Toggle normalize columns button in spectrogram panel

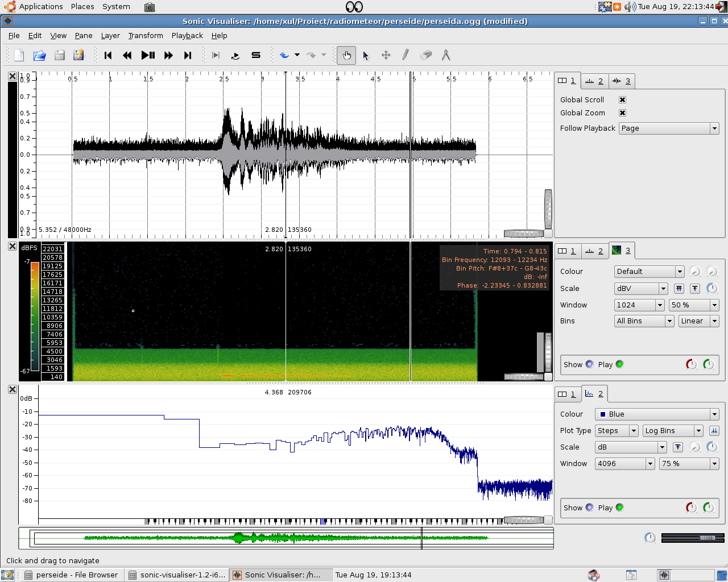(x=679, y=289)
